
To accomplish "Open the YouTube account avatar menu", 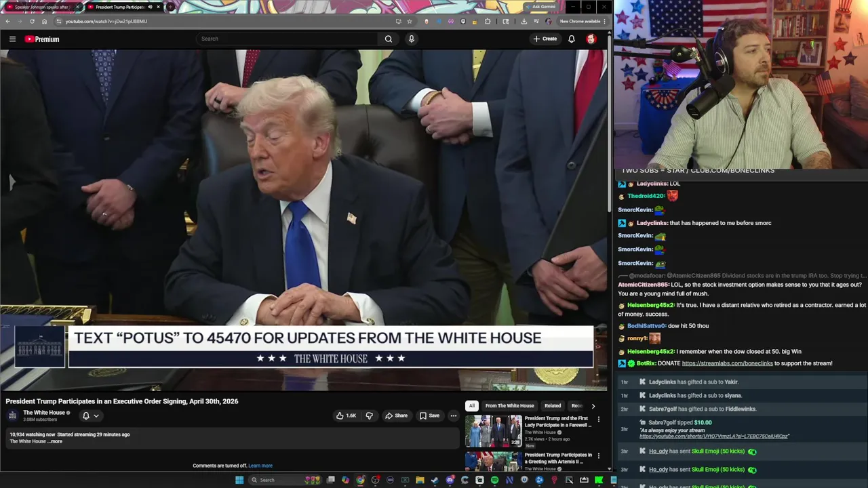I will [x=591, y=39].
